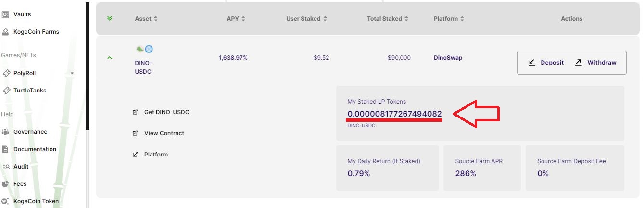The image size is (644, 208).
Task: Open the Get DINO-USDC link
Action: tap(166, 112)
